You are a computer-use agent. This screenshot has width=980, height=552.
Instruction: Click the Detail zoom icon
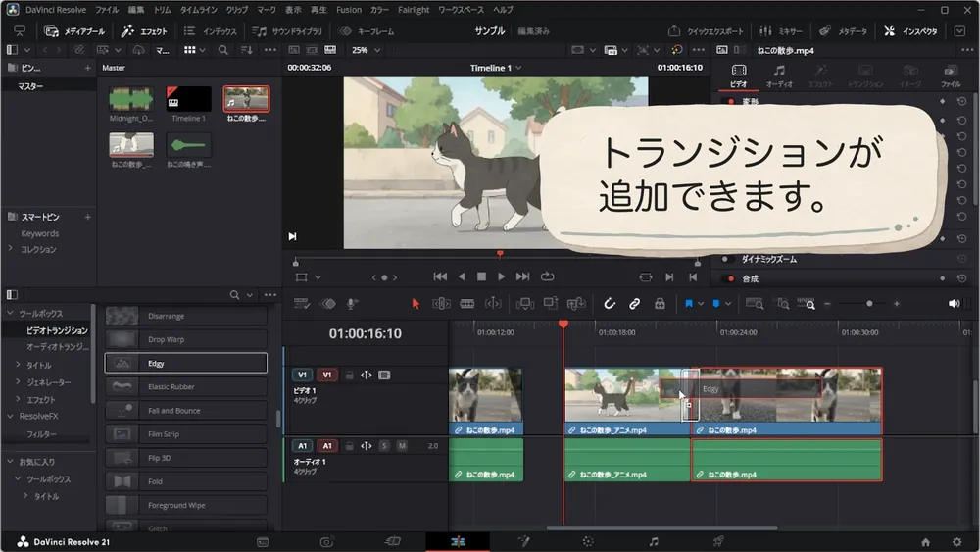(782, 304)
